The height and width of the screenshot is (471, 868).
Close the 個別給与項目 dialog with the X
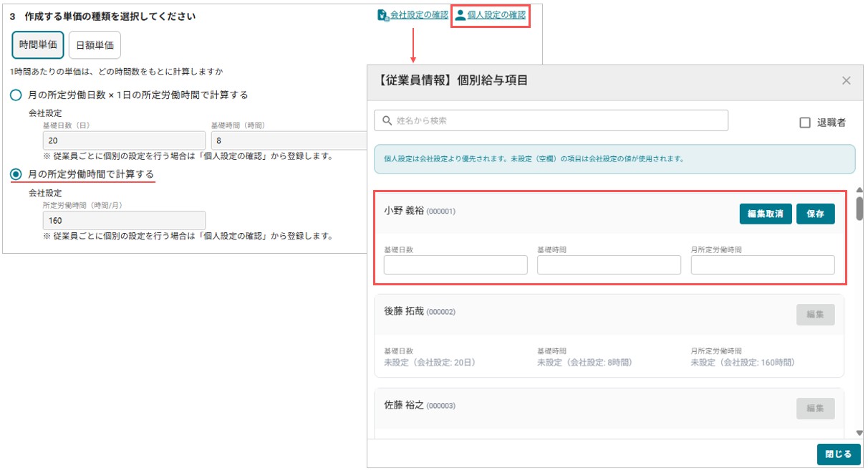(x=847, y=80)
